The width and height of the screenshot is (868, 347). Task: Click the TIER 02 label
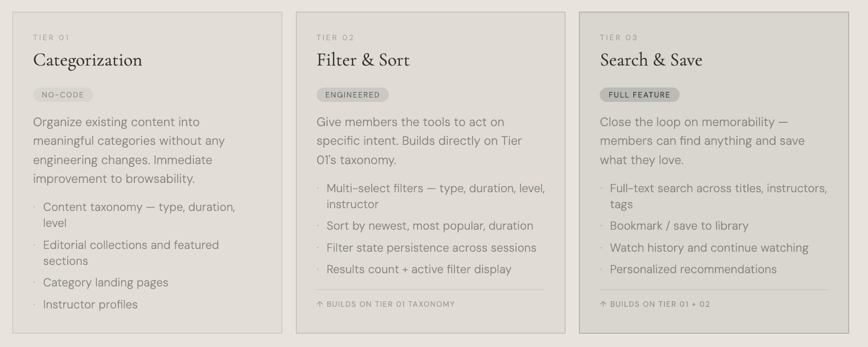point(335,37)
